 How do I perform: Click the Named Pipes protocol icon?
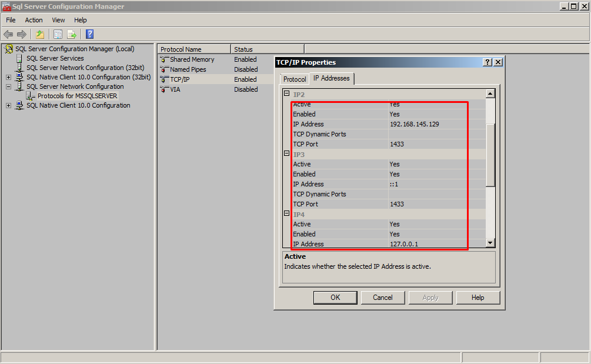point(164,70)
